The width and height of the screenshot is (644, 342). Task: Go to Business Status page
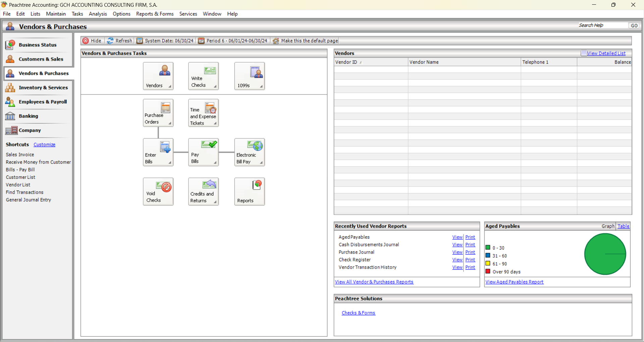point(38,45)
